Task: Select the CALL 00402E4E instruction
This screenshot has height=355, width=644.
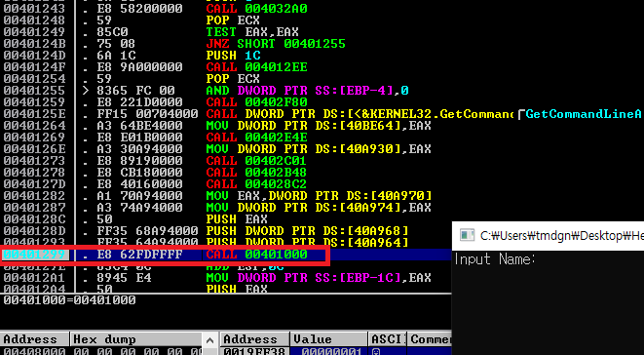Action: [256, 138]
